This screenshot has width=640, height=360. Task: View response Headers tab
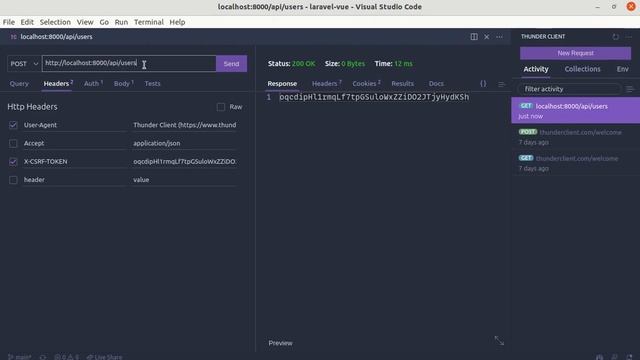[x=327, y=84]
